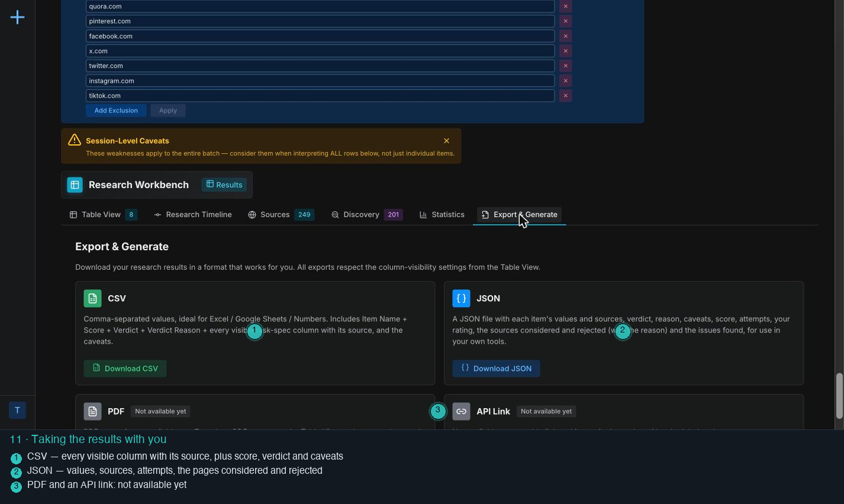Edit the pinterest.com exclusion field
844x504 pixels.
pyautogui.click(x=320, y=21)
